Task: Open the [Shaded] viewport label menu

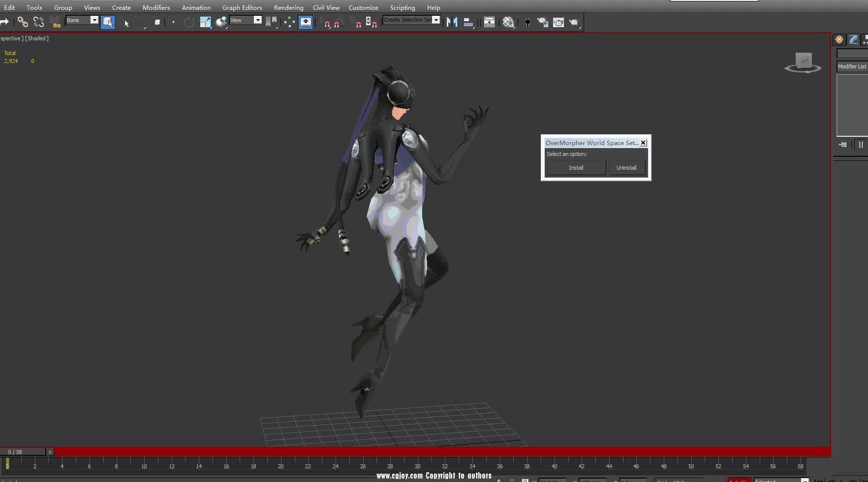Action: 37,38
